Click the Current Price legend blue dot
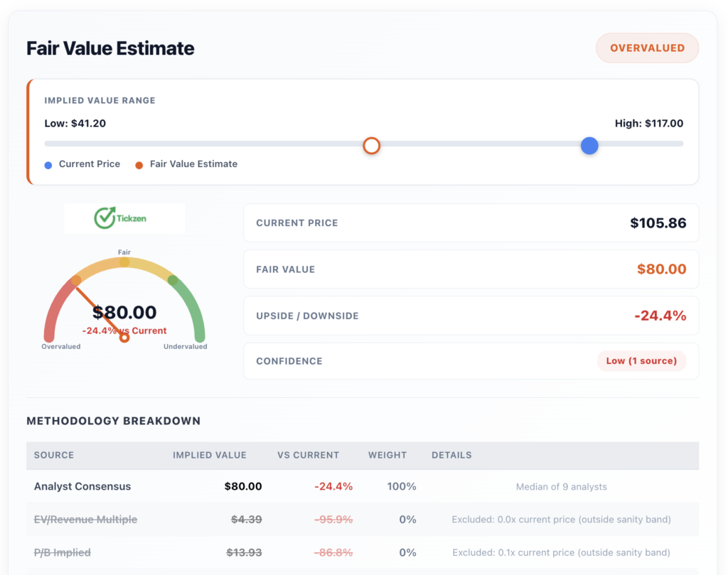Screen dimensions: 728x575 coord(48,165)
